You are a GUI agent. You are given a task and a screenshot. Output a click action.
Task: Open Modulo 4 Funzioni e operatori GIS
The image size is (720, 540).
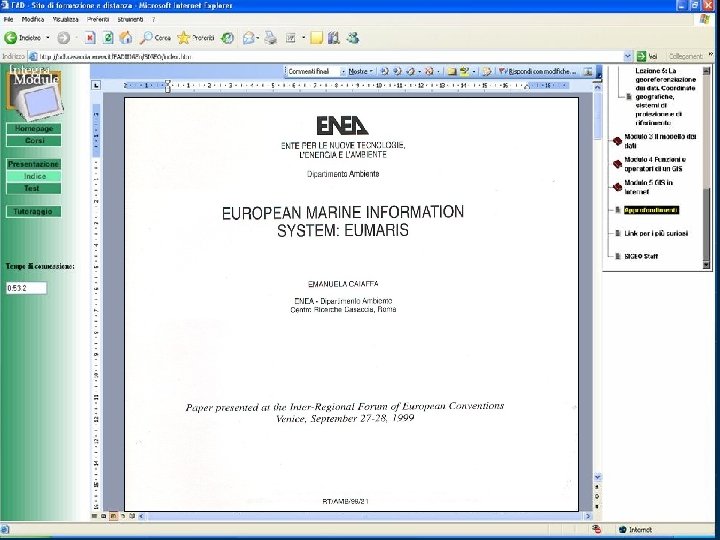(655, 164)
